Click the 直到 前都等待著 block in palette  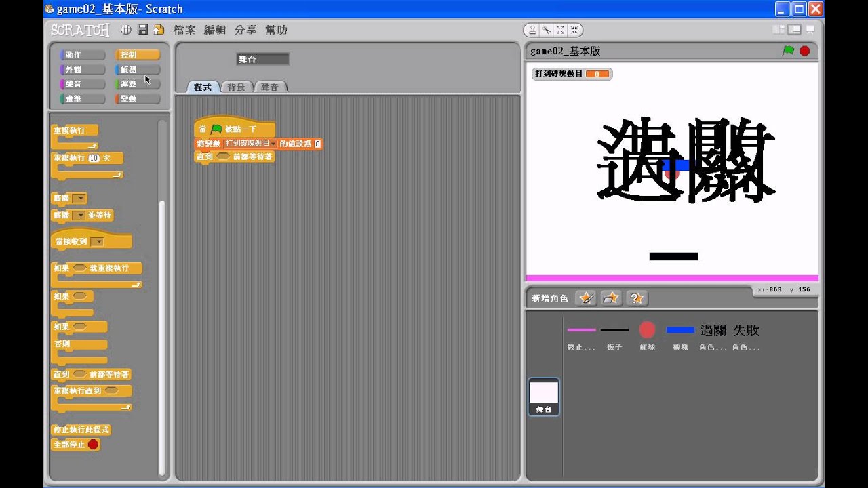click(92, 374)
